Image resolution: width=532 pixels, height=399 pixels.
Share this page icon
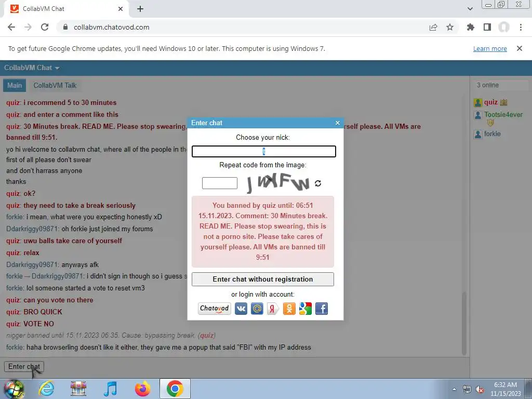click(x=433, y=27)
